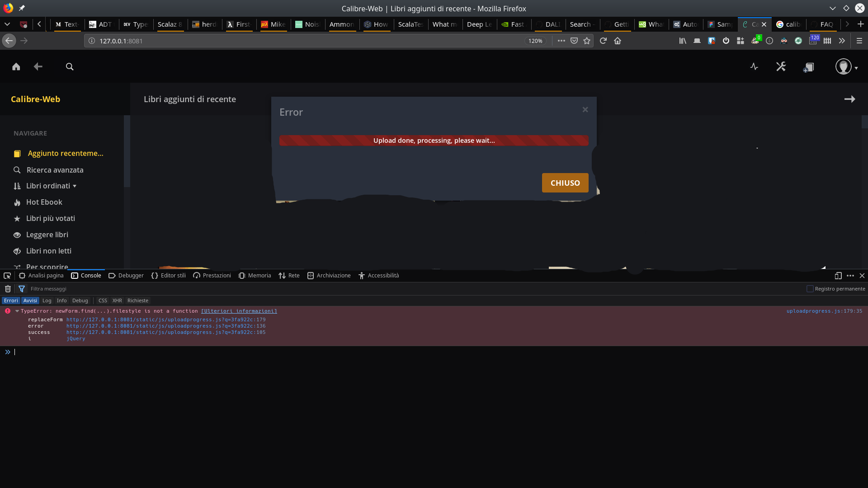Open the user profile avatar menu
868x488 pixels.
(x=846, y=67)
